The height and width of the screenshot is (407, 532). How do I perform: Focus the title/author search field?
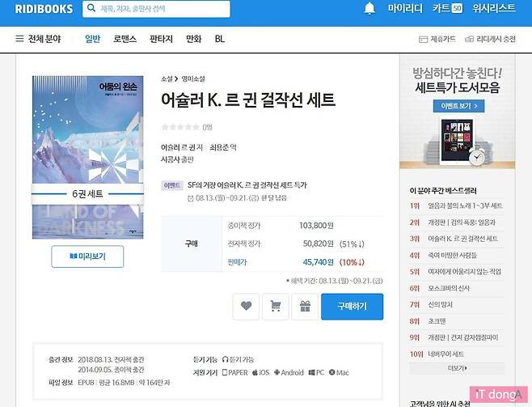click(x=156, y=9)
